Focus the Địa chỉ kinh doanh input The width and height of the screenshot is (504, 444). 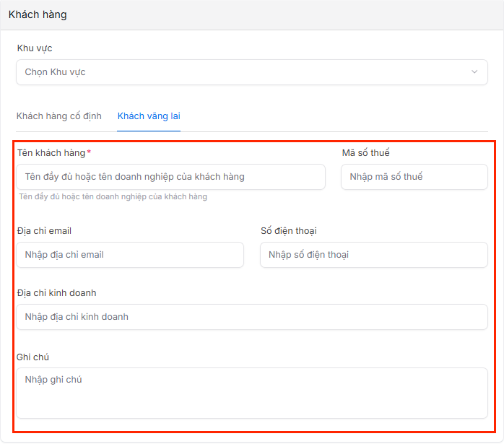[251, 317]
